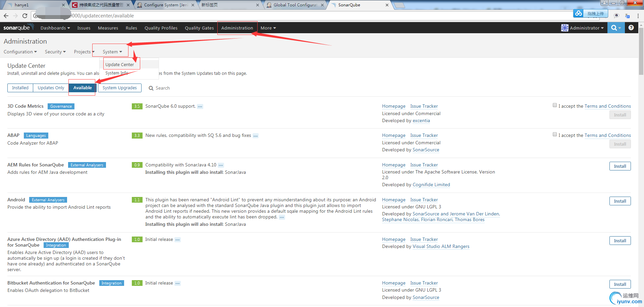Click the browser forward arrow

pos(15,16)
